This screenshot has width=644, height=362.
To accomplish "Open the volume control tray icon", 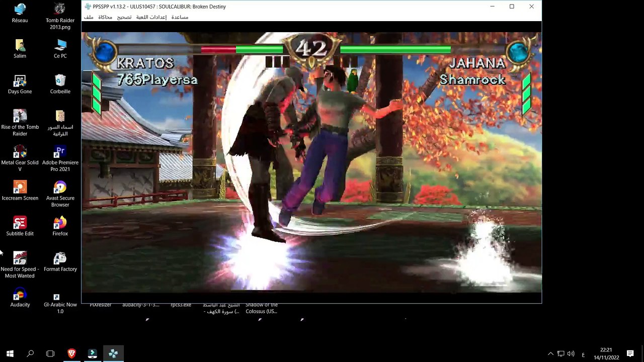I will coord(571,354).
